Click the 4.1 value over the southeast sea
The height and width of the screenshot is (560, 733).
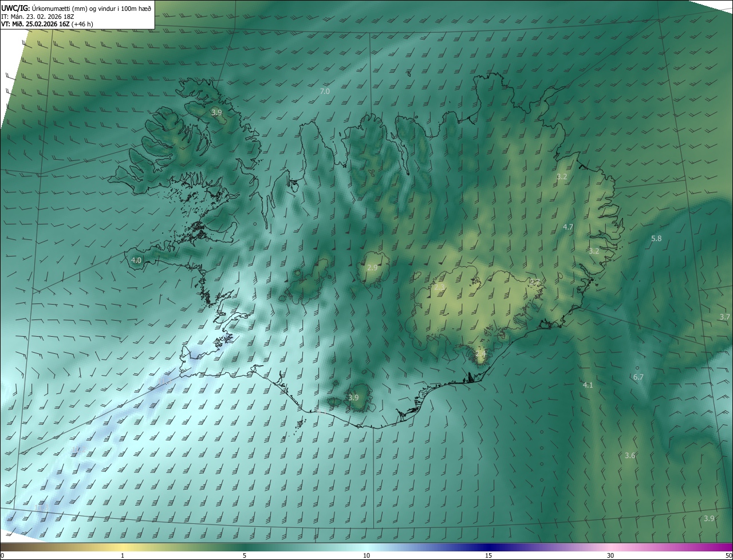coord(588,385)
